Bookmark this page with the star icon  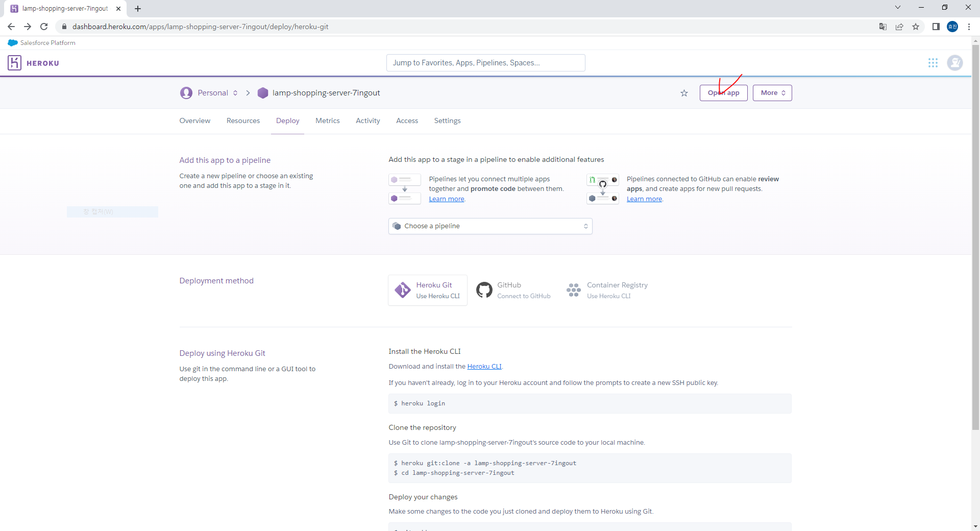point(916,27)
